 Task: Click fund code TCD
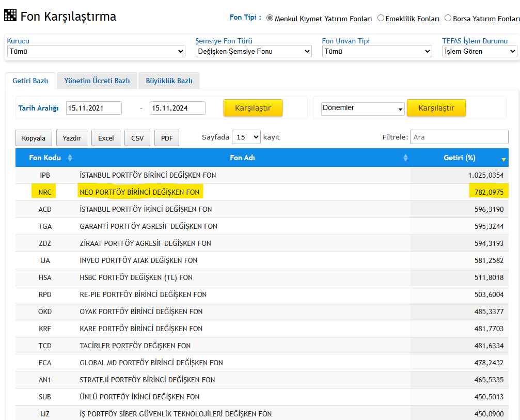tap(45, 346)
